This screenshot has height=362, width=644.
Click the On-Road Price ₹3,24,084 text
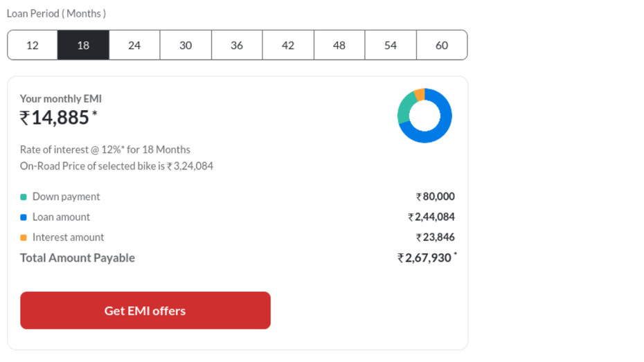pyautogui.click(x=116, y=166)
